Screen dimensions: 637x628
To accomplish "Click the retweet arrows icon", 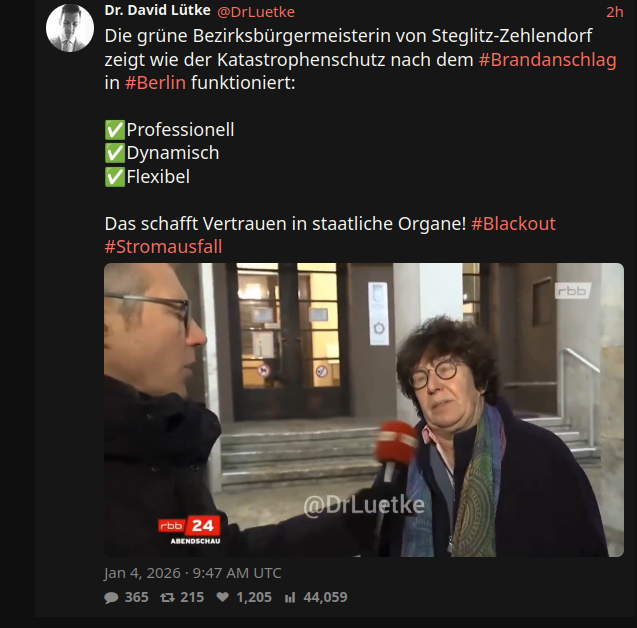I will click(167, 598).
